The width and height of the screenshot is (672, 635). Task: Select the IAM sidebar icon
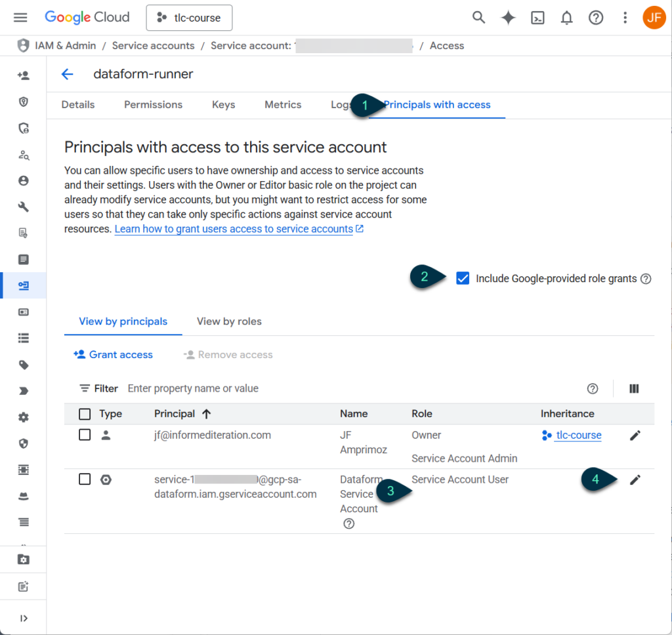(23, 75)
